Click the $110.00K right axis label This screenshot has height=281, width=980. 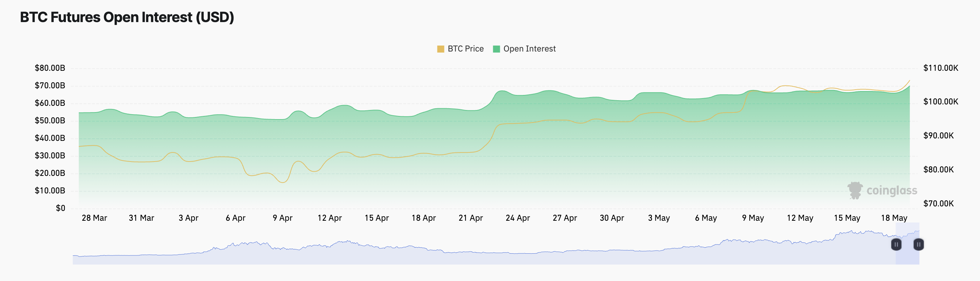pyautogui.click(x=940, y=68)
